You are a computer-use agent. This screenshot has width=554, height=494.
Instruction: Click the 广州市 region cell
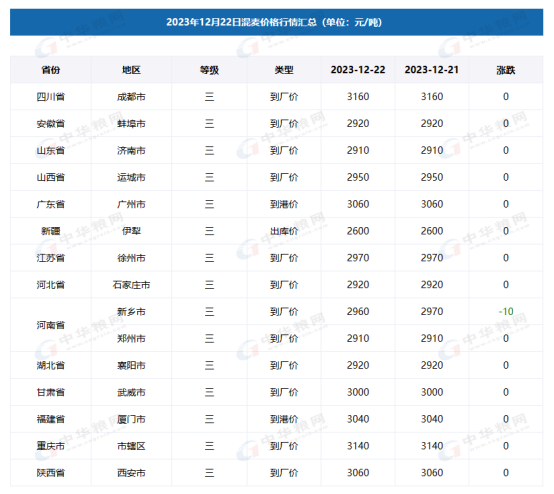coord(131,204)
